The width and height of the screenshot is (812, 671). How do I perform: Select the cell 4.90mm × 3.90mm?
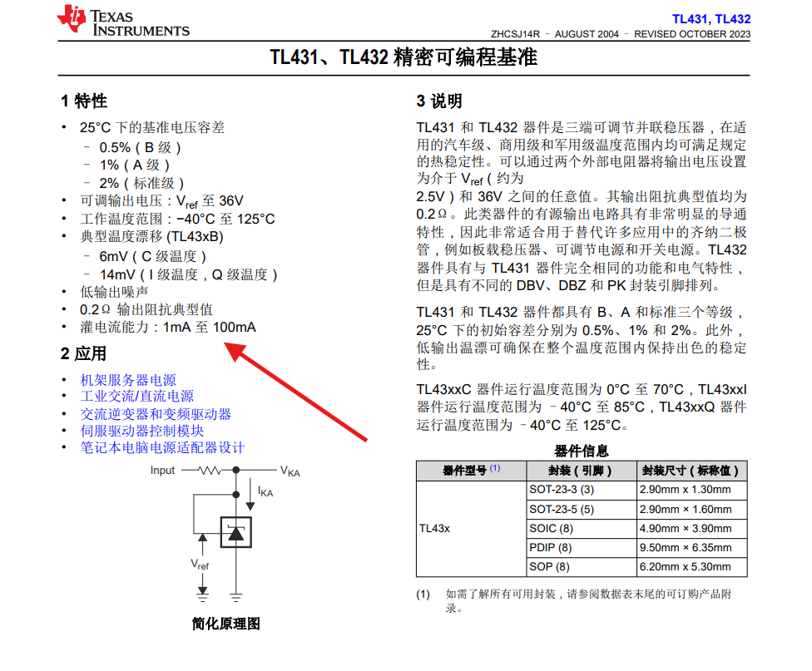692,529
